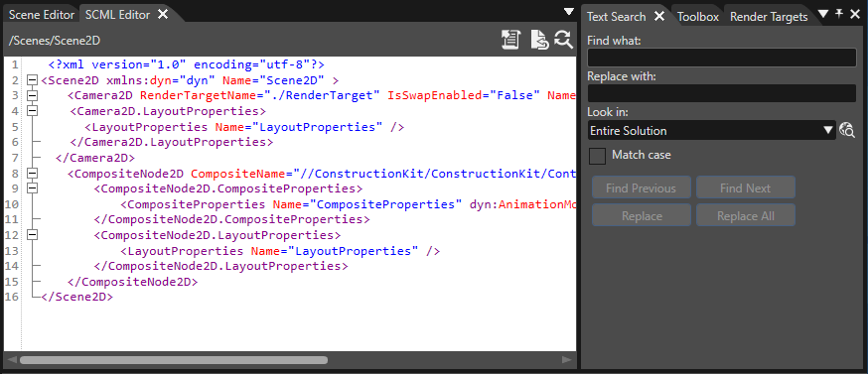Click the closing CompositeNode2D tag on line 15

132,282
